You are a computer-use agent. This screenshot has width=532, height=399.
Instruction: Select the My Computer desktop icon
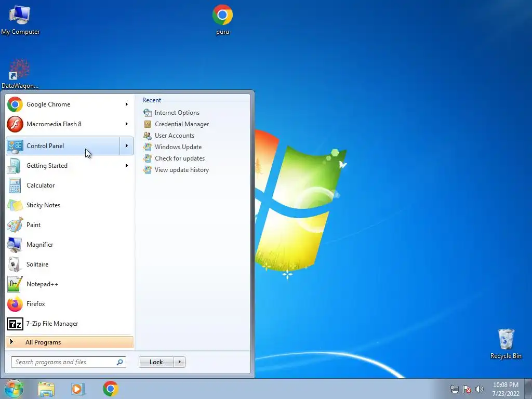click(x=20, y=20)
